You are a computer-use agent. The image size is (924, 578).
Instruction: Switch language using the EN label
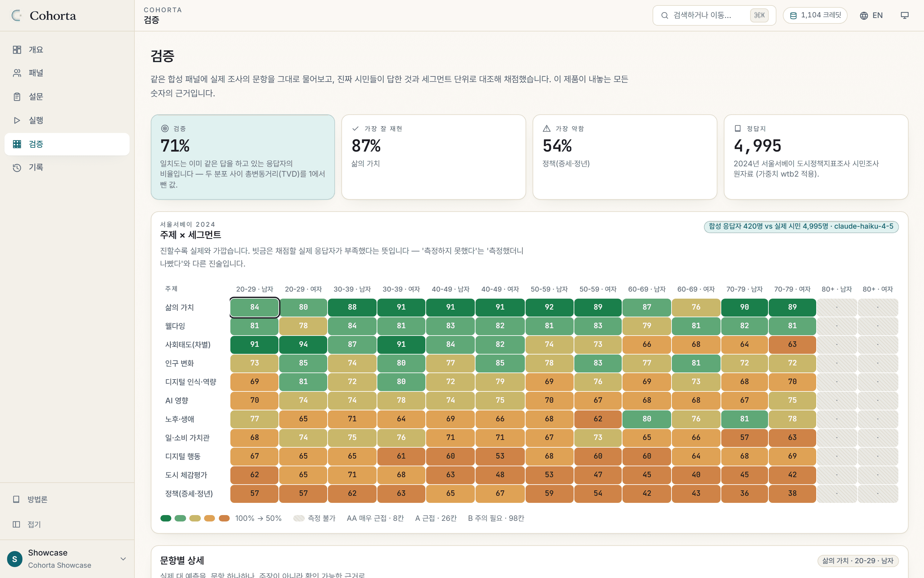[x=877, y=15]
